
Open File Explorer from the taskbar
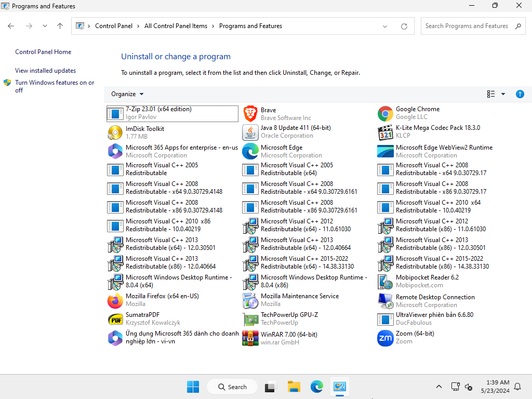[294, 387]
